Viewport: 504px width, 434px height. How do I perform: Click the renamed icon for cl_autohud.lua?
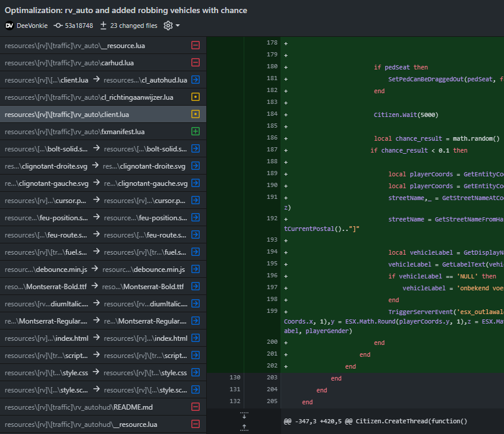click(x=195, y=80)
